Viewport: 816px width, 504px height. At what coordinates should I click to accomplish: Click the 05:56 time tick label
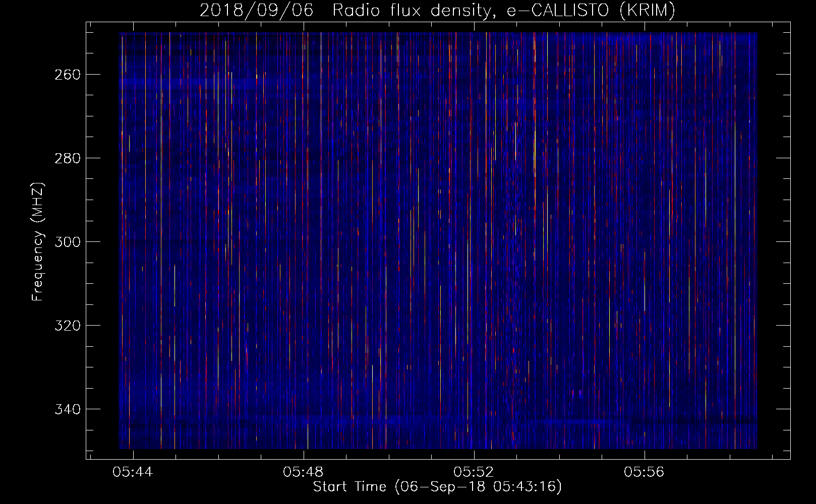pos(644,472)
